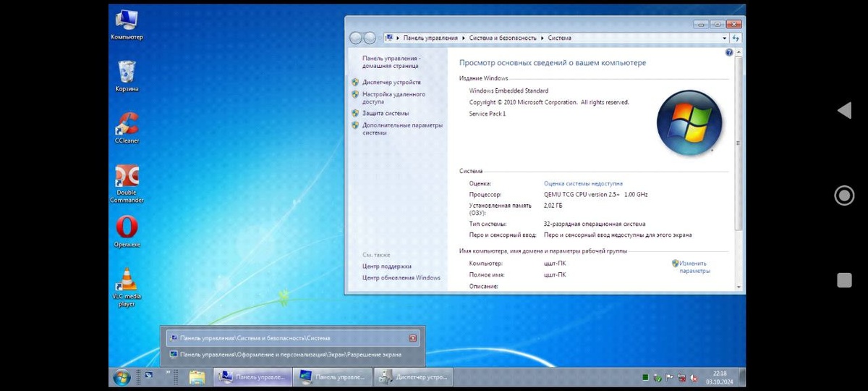Viewport: 868px width, 391px height.
Task: Open Диспетчер устройств link
Action: pos(391,83)
